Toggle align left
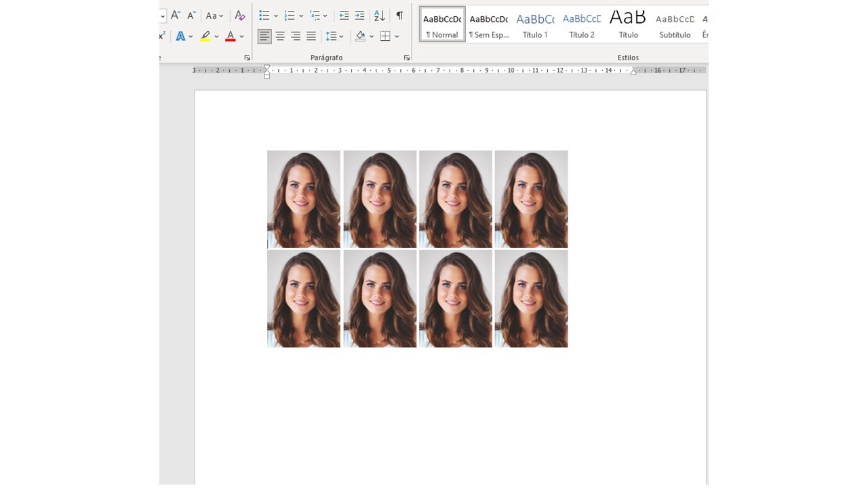Viewport: 868px width, 488px height. tap(264, 37)
